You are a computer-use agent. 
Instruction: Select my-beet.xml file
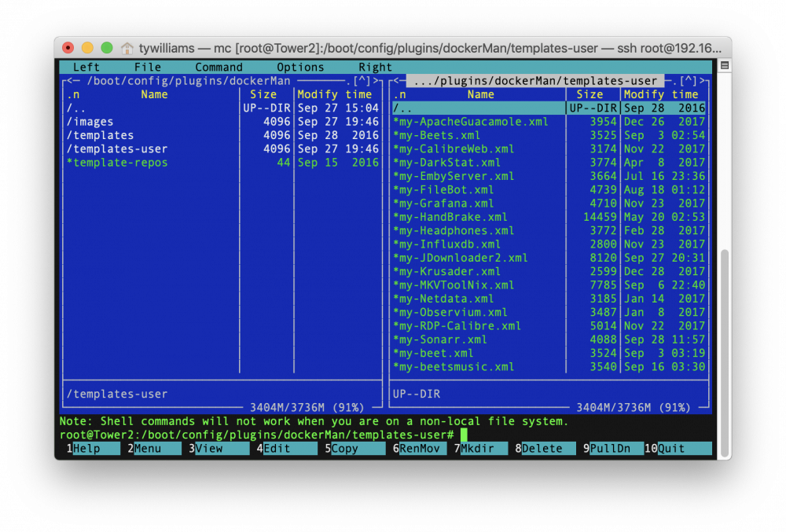coord(549,353)
